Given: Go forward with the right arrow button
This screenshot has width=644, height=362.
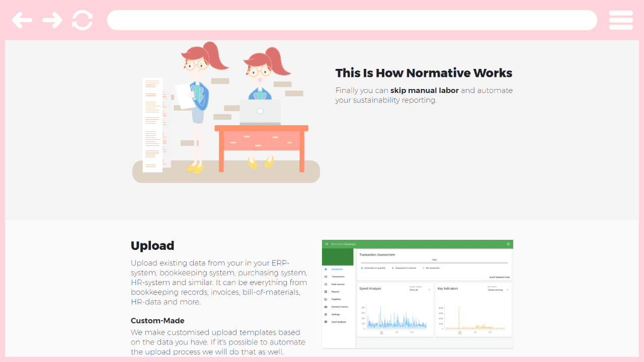Looking at the screenshot, I should 52,20.
